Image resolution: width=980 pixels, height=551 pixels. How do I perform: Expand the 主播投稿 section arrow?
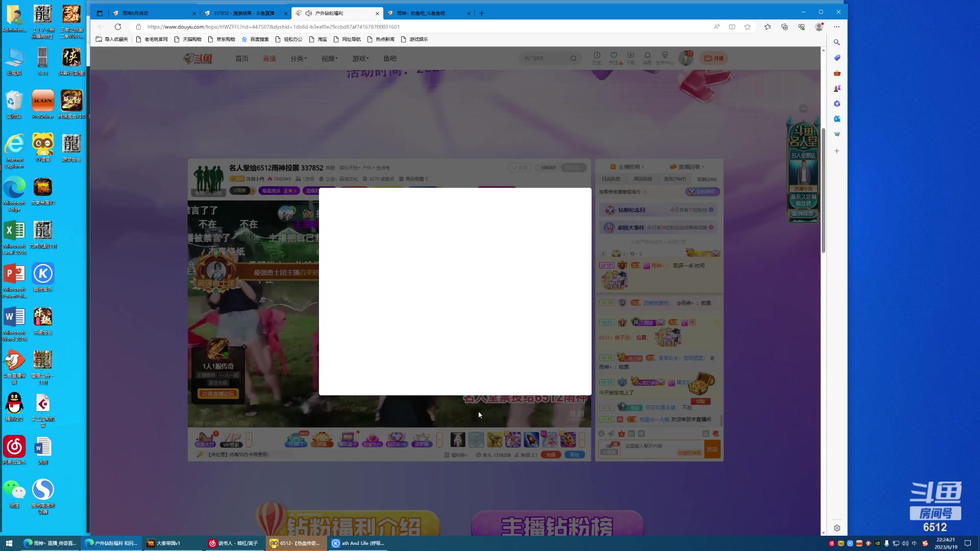point(642,167)
